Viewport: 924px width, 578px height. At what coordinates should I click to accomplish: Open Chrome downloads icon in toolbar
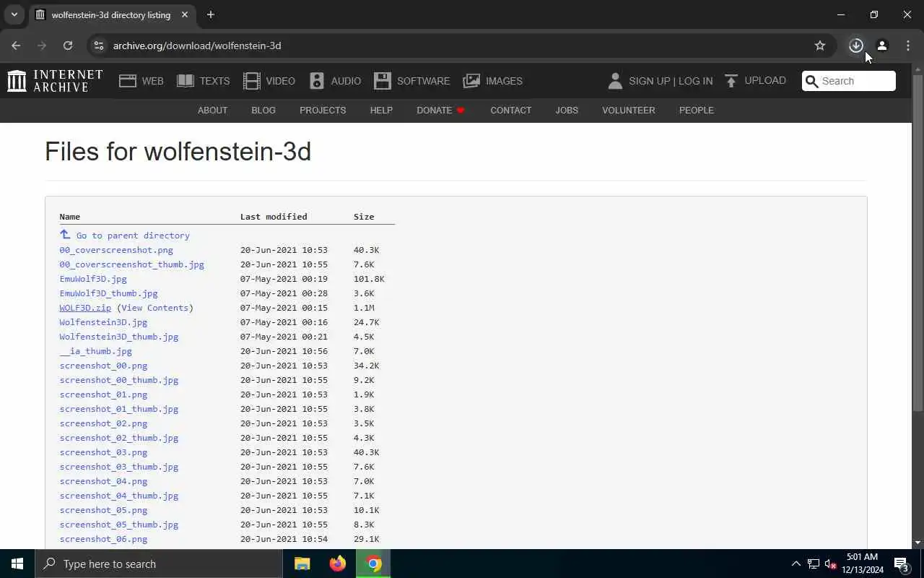pyautogui.click(x=856, y=46)
